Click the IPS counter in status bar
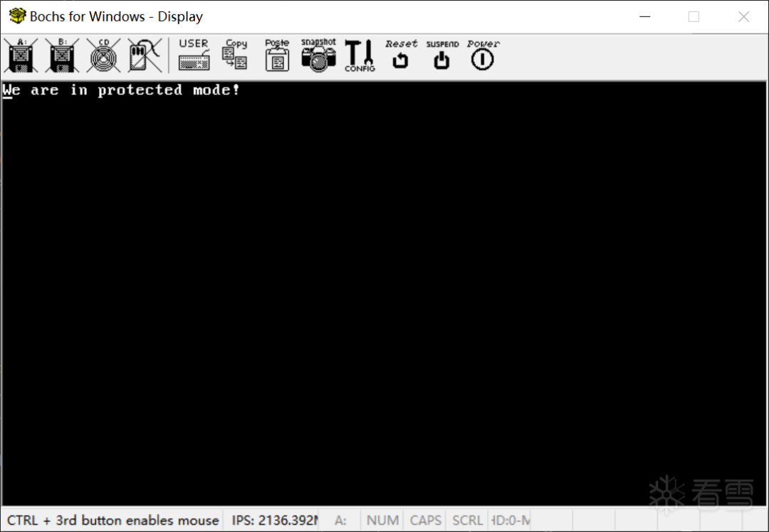769x532 pixels. point(275,520)
